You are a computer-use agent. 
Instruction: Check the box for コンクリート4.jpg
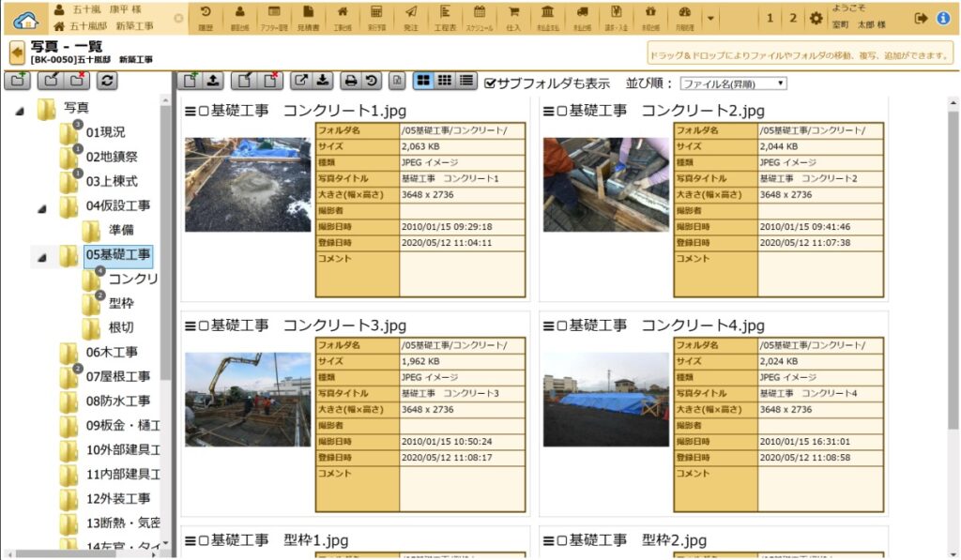pos(561,325)
